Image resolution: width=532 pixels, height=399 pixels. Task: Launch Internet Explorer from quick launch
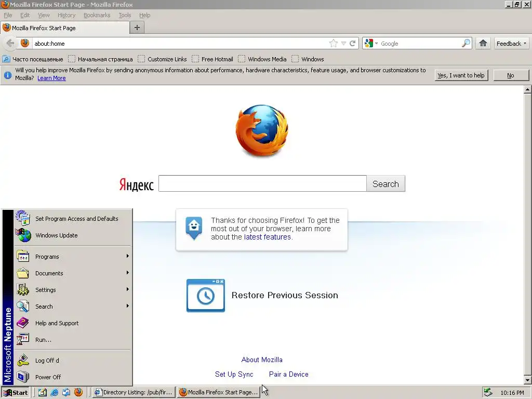tap(54, 393)
